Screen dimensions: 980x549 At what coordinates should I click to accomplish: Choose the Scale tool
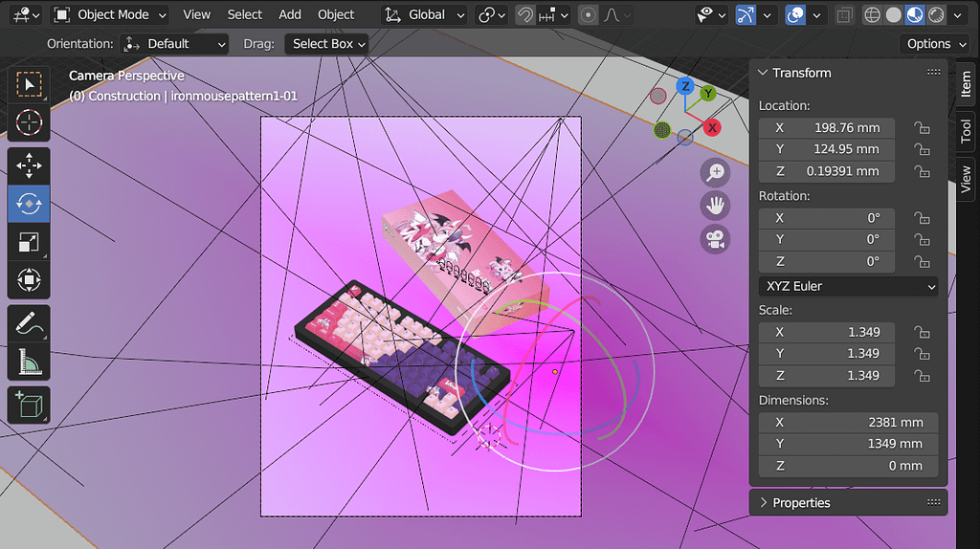pyautogui.click(x=29, y=243)
